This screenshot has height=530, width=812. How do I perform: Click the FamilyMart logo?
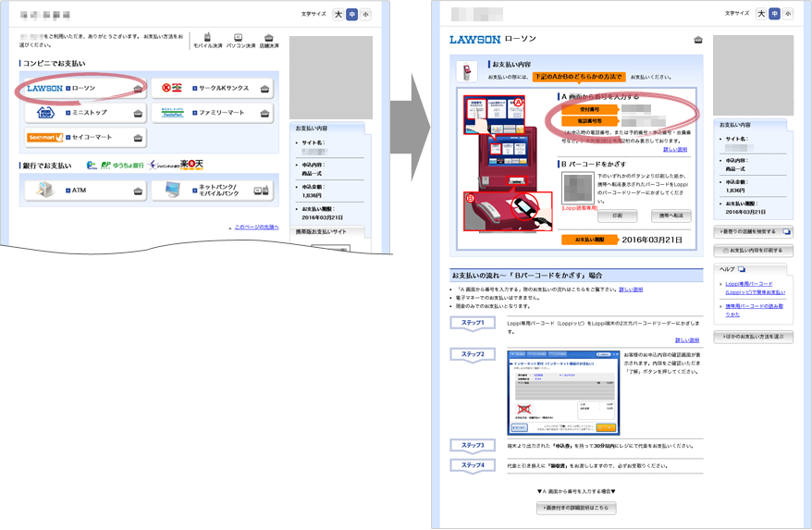click(172, 113)
